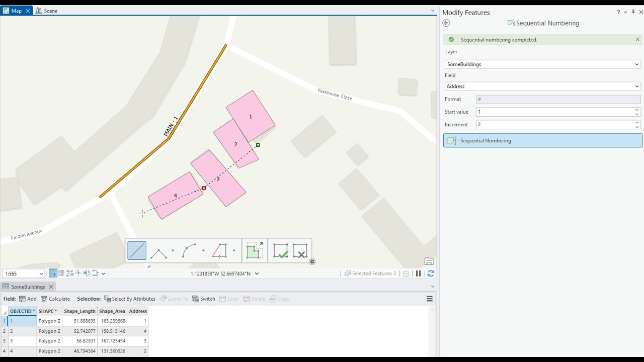Click the Cancel sketch X tool
Screen dimensions: 644x362
300,250
